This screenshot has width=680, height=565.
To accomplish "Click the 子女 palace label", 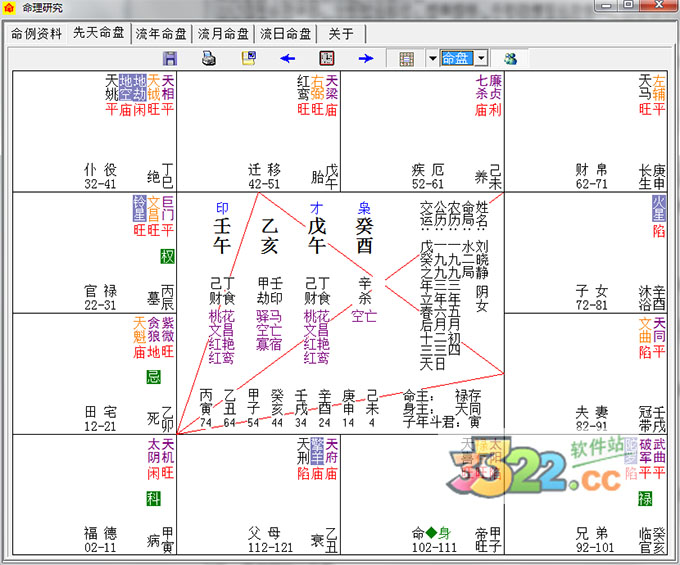I will click(592, 291).
